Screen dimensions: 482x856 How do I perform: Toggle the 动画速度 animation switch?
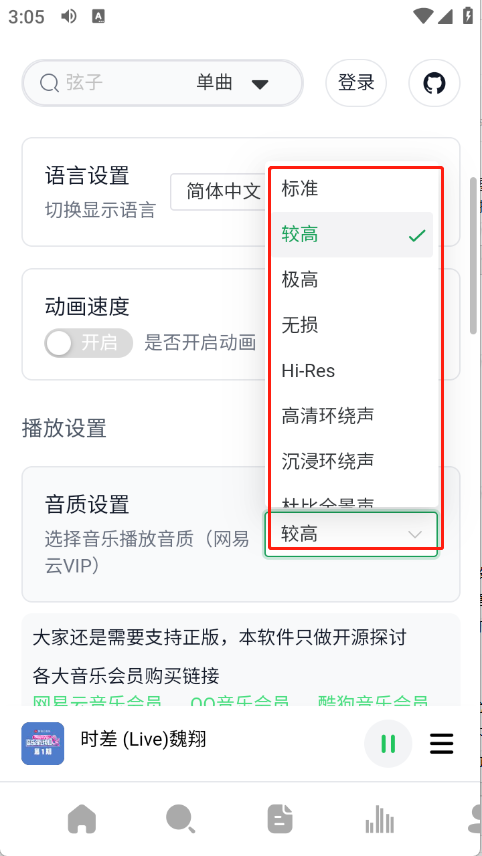pyautogui.click(x=88, y=343)
